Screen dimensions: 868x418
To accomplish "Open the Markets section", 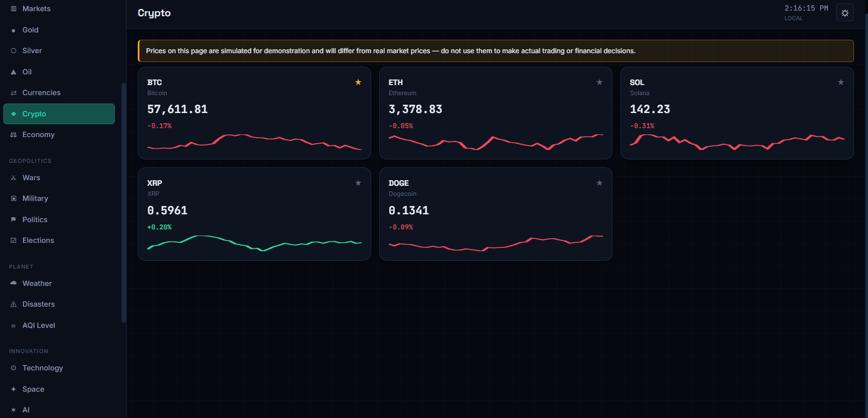I will [x=59, y=9].
